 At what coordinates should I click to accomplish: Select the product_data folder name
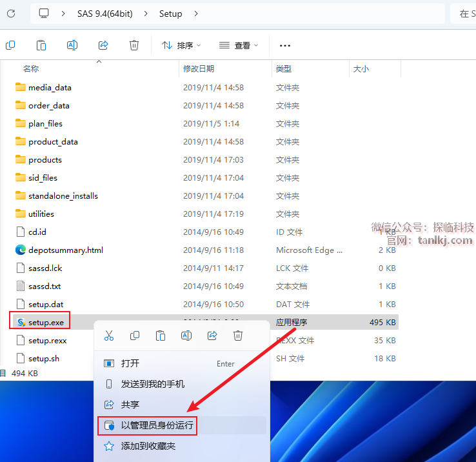tap(53, 142)
